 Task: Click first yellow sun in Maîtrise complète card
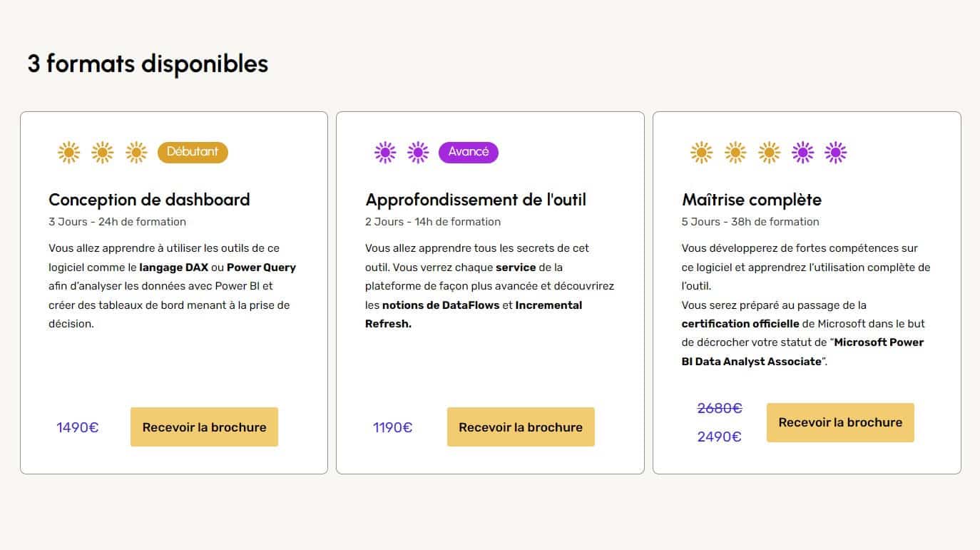tap(702, 153)
